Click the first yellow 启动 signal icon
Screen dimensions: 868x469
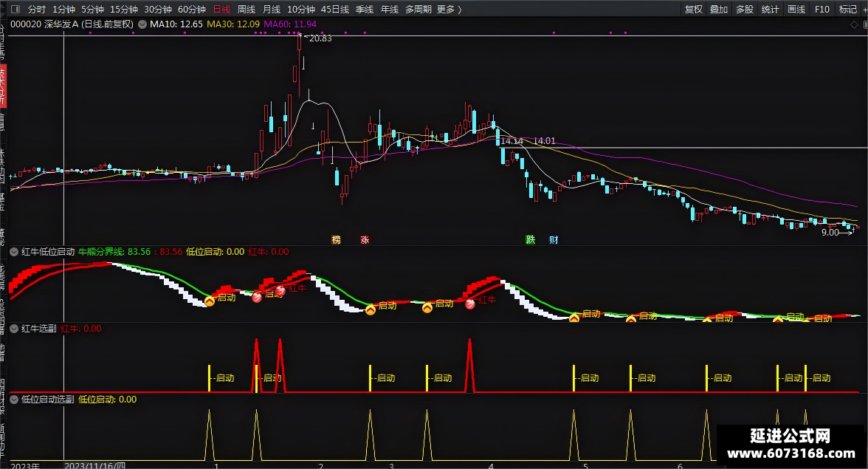click(x=210, y=301)
